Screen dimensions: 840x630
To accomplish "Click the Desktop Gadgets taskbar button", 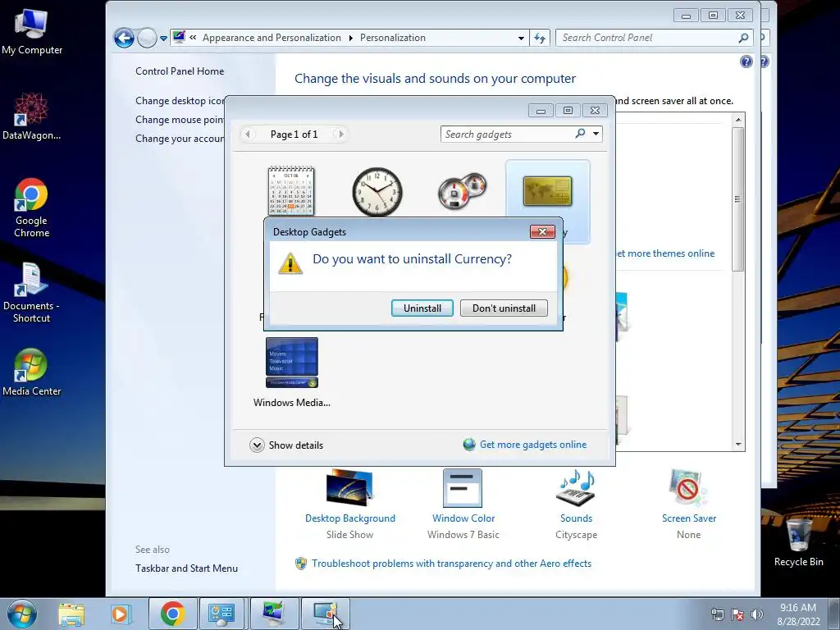I will (325, 614).
